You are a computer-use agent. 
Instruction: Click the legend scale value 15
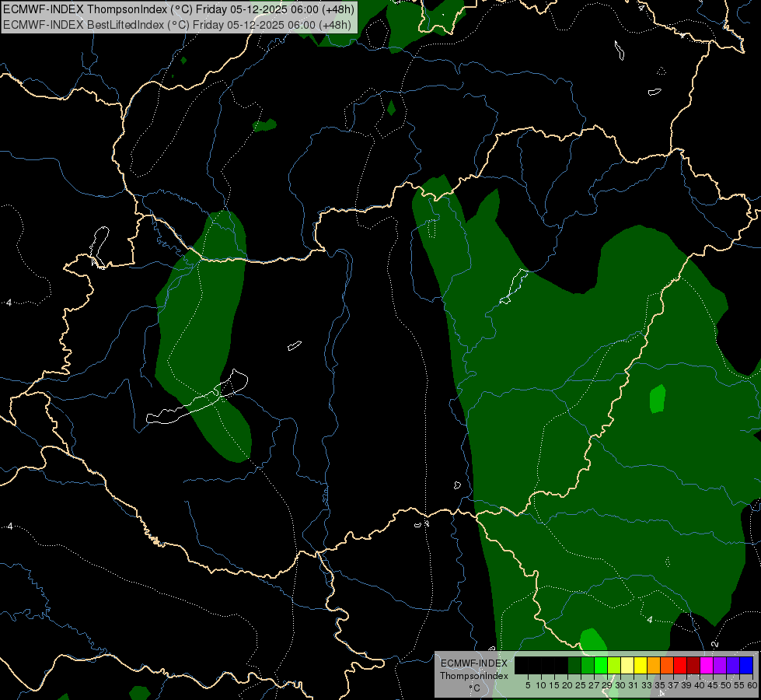[x=554, y=685]
